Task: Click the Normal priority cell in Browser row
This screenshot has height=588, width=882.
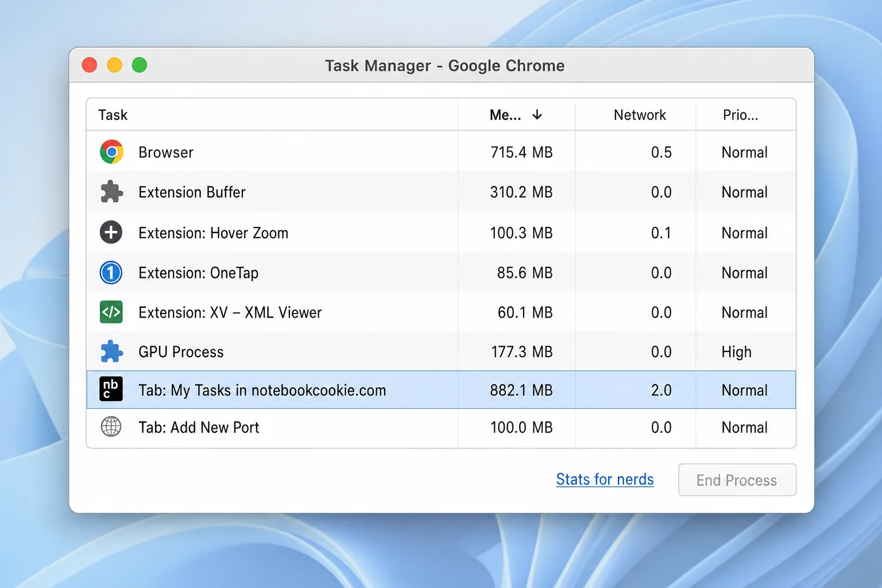Action: point(745,152)
